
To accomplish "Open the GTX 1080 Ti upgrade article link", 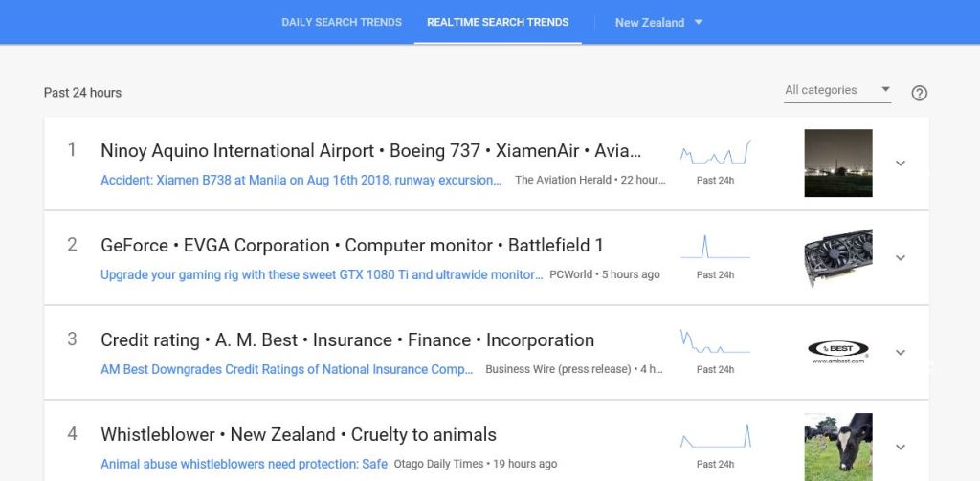I will pos(322,274).
